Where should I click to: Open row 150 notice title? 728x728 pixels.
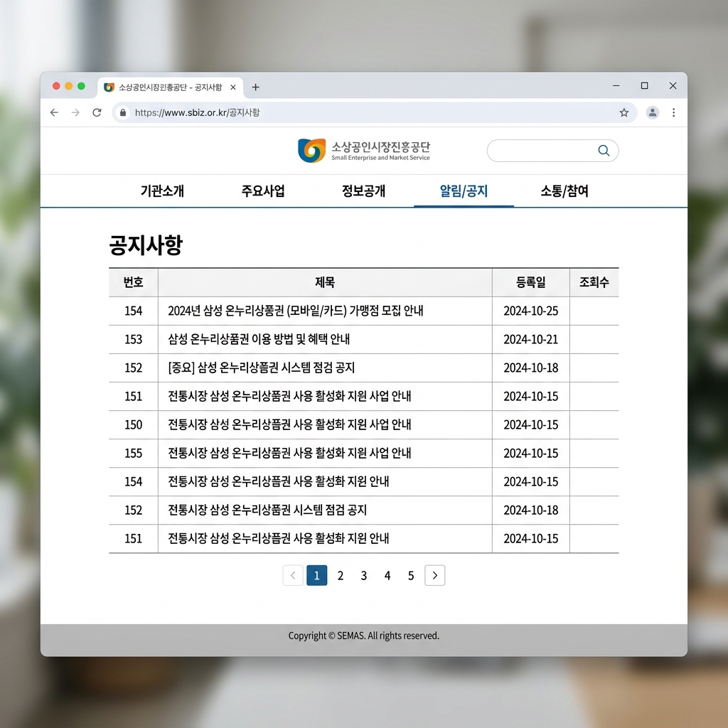[289, 424]
